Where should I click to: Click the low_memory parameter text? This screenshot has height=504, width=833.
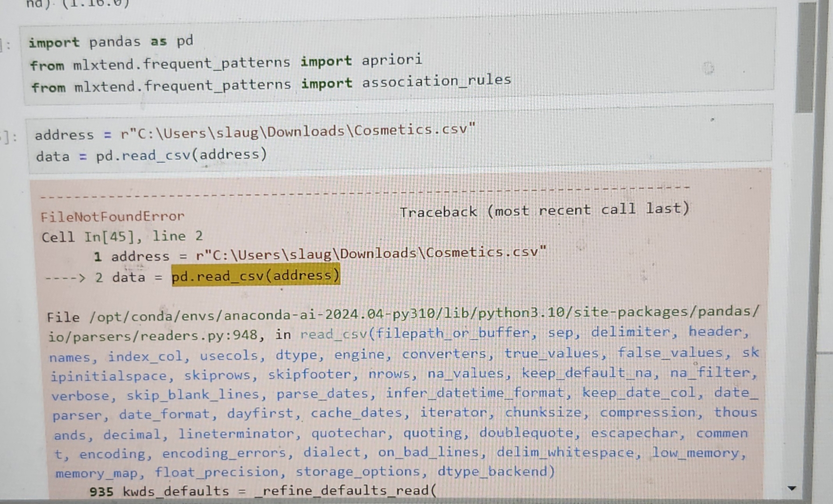(697, 452)
